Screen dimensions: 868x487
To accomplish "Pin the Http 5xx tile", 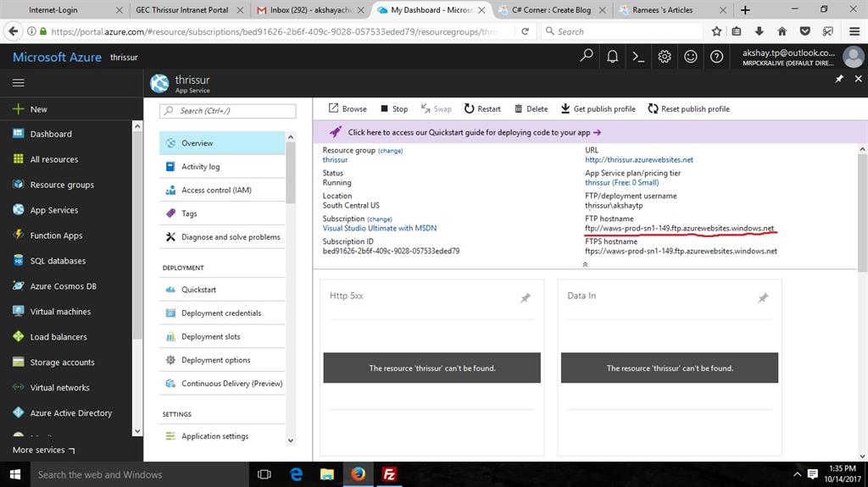I will click(x=525, y=298).
